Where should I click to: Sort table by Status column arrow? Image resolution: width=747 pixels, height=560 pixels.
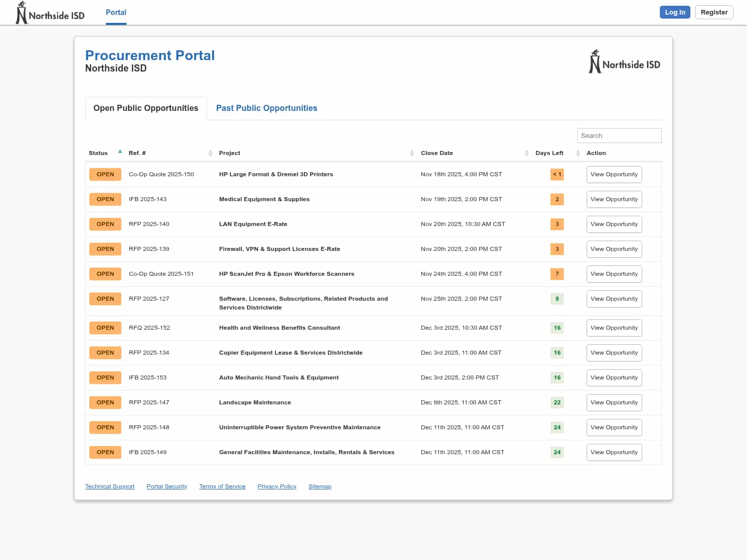click(x=120, y=152)
